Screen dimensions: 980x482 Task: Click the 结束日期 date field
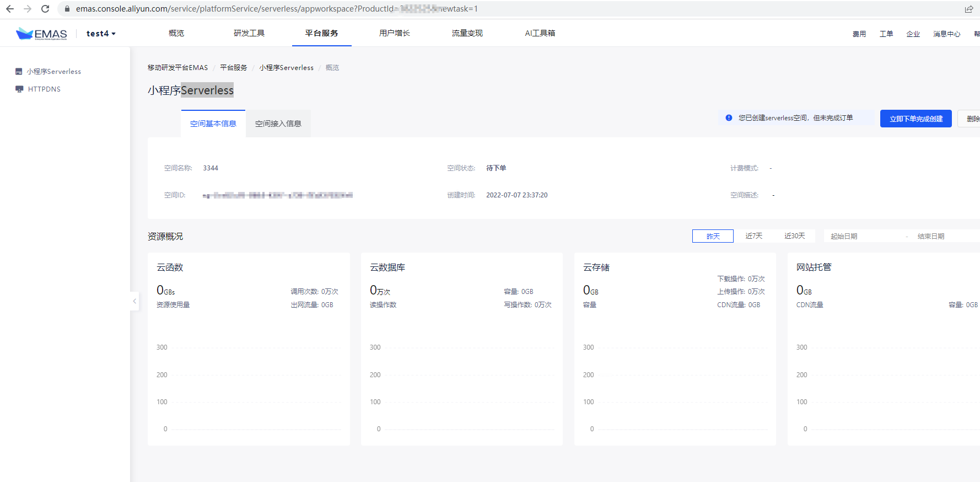click(945, 236)
